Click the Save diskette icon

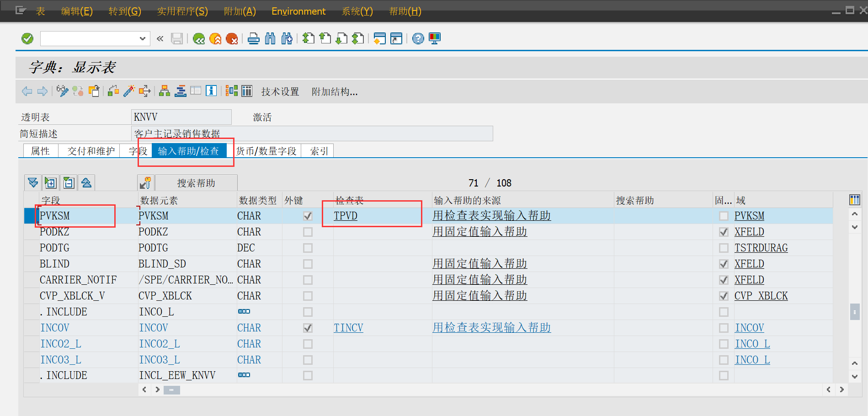[x=177, y=39]
